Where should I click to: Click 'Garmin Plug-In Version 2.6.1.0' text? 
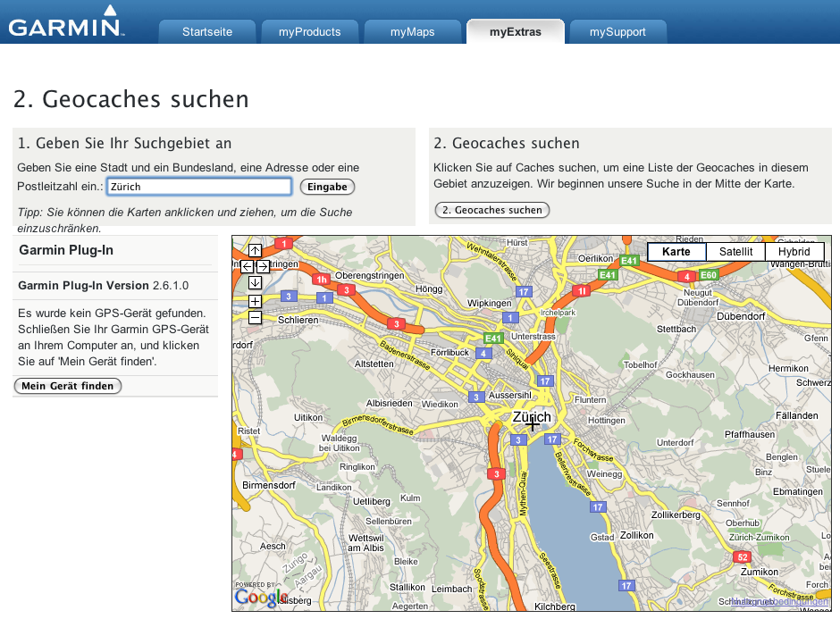click(104, 286)
